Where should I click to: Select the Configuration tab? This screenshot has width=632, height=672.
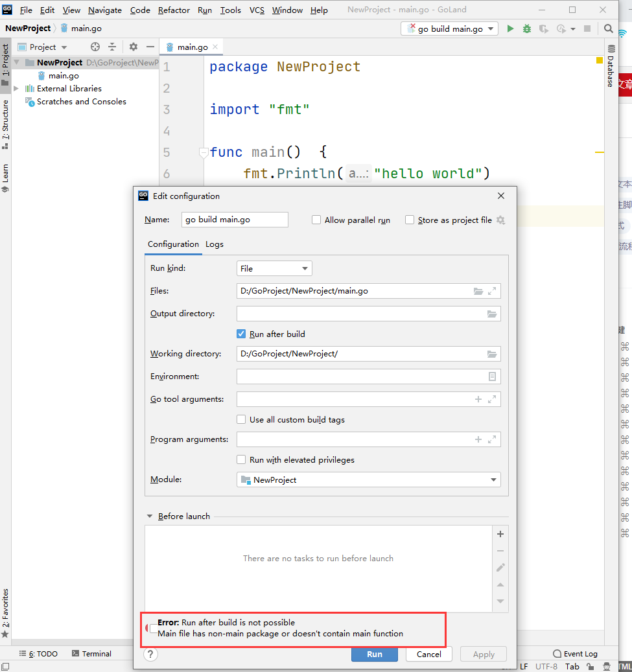[173, 244]
